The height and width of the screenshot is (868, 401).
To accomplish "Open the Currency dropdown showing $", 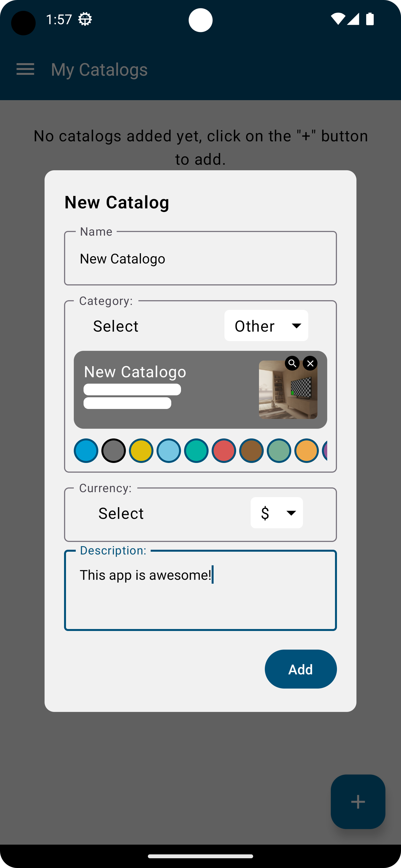I will (x=277, y=513).
